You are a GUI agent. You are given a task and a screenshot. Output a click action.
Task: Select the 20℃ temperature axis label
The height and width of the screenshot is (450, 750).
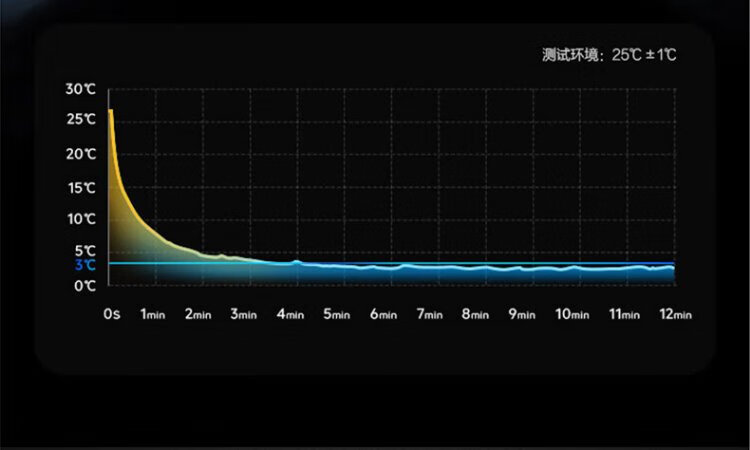(x=80, y=154)
